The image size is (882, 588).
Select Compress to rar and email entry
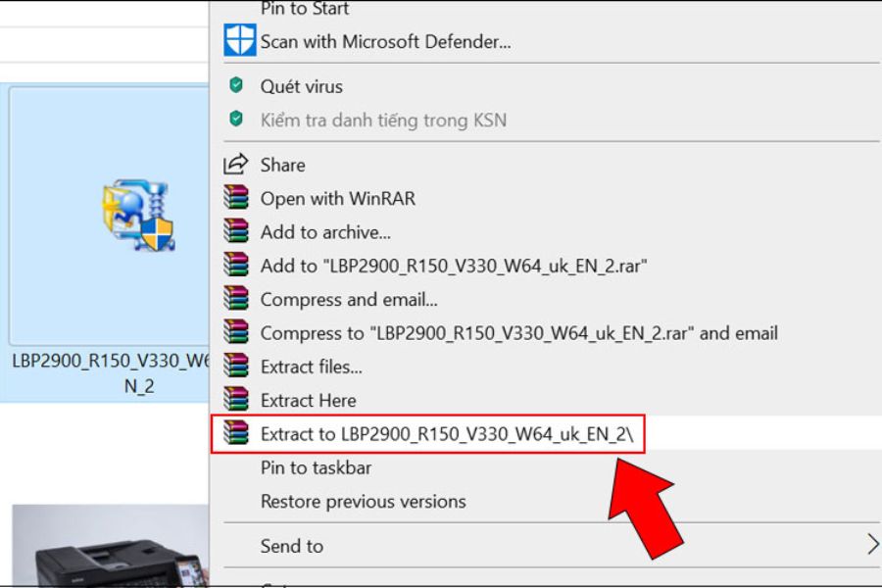pyautogui.click(x=518, y=333)
